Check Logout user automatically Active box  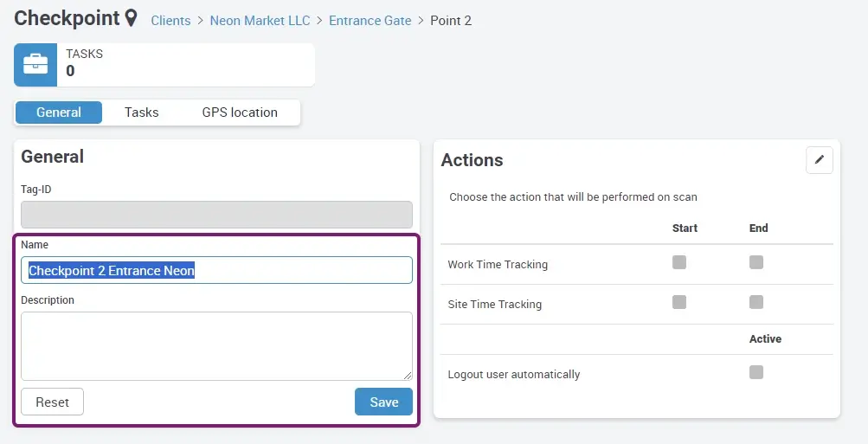[756, 372]
